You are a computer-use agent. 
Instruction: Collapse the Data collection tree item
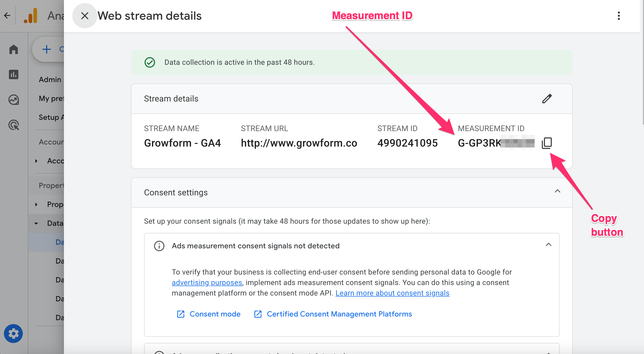click(36, 223)
